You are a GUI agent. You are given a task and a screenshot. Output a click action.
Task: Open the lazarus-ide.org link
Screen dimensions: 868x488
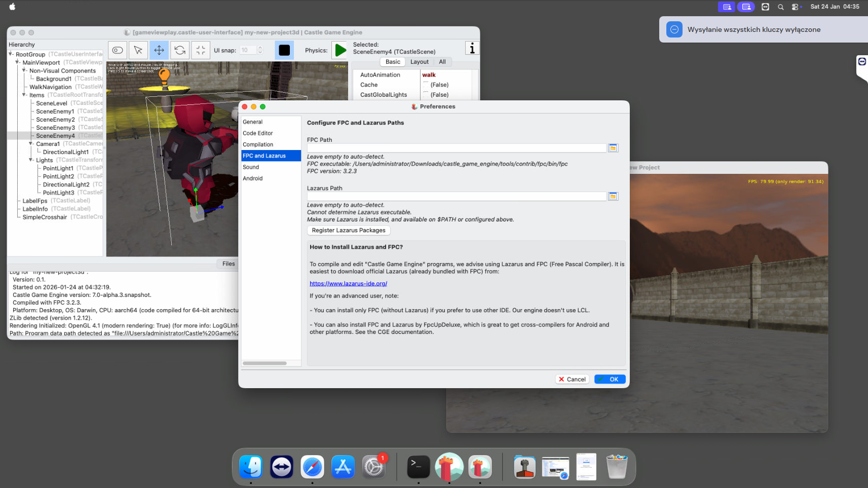pos(348,284)
